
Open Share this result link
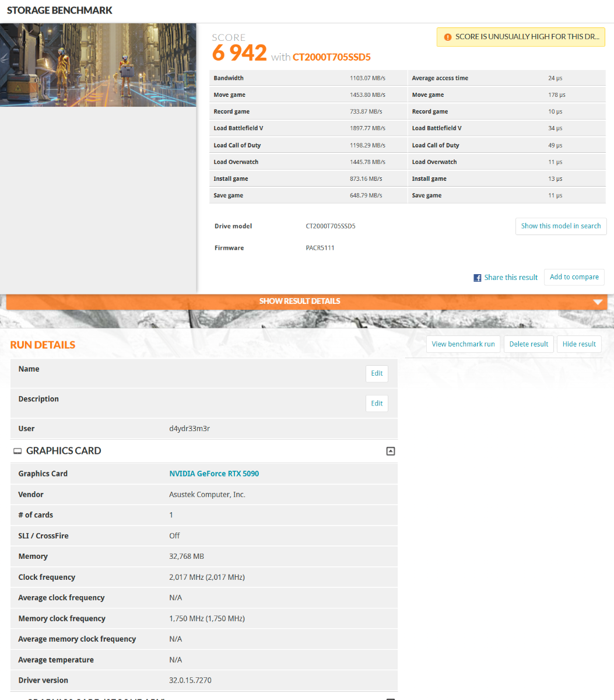pos(511,278)
